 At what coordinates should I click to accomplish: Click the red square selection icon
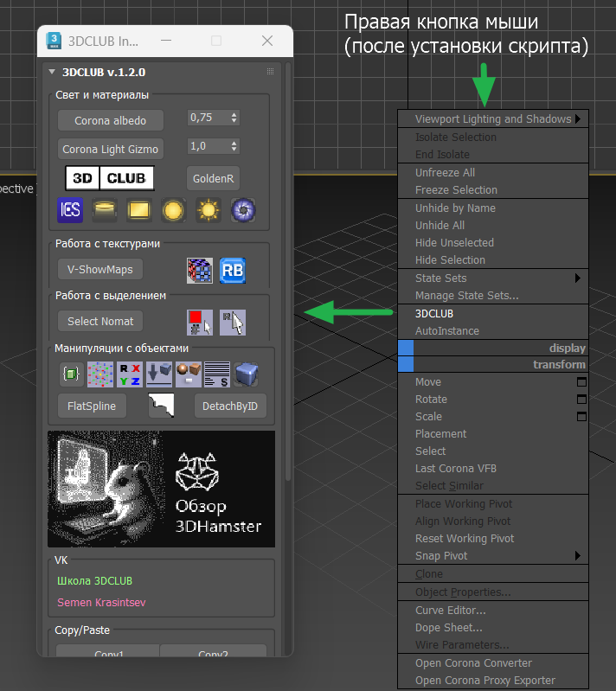click(x=200, y=322)
